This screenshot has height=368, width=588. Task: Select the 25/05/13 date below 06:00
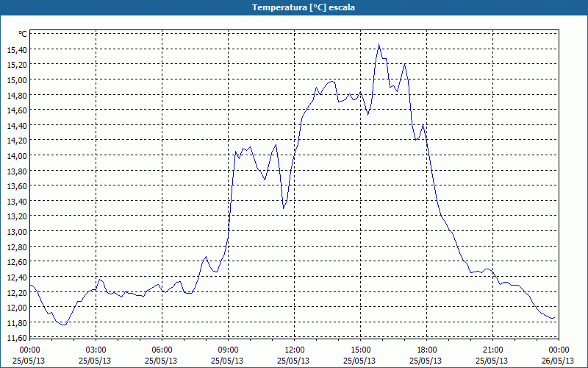[x=161, y=361]
